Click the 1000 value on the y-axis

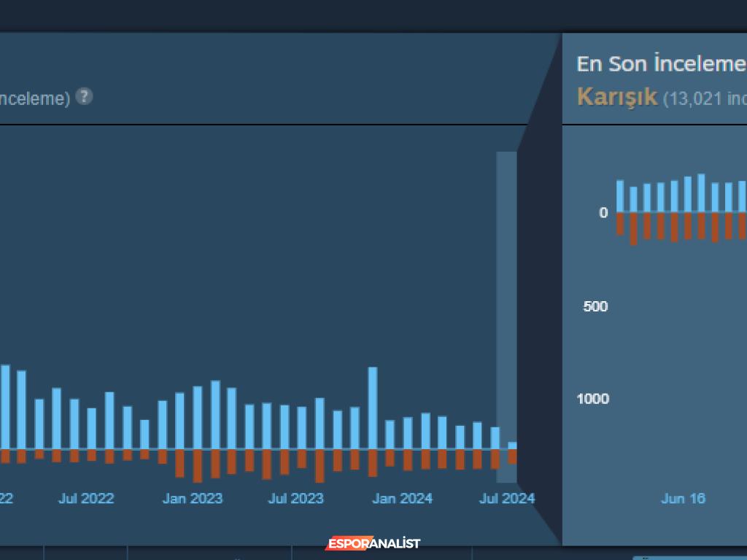(x=592, y=399)
